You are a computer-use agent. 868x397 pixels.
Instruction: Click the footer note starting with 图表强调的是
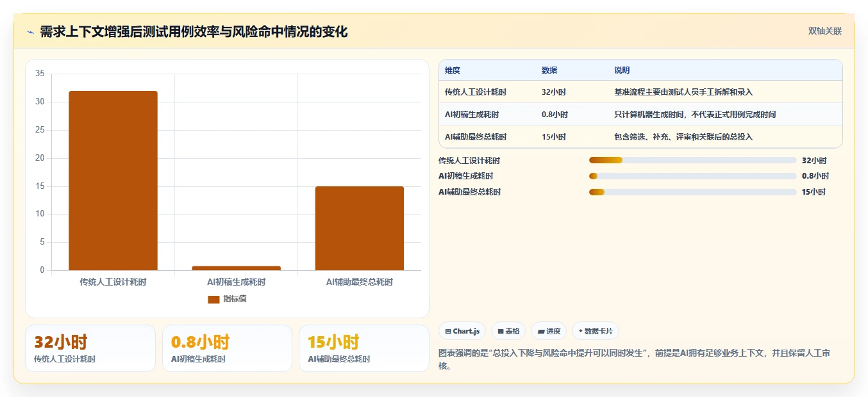[635, 361]
